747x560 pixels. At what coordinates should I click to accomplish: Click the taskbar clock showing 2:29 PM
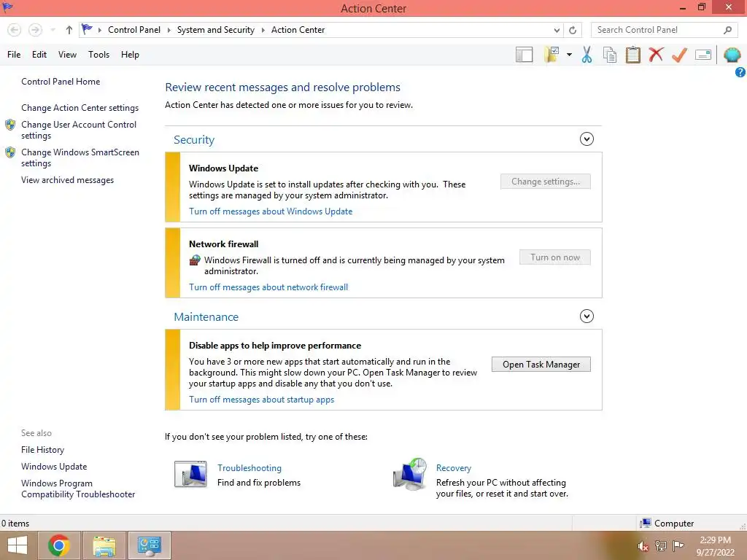715,546
